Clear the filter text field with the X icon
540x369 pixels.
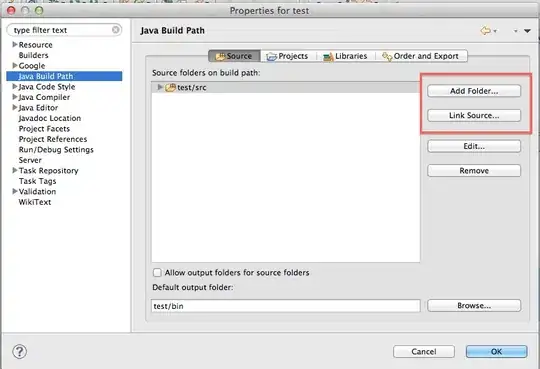(116, 30)
